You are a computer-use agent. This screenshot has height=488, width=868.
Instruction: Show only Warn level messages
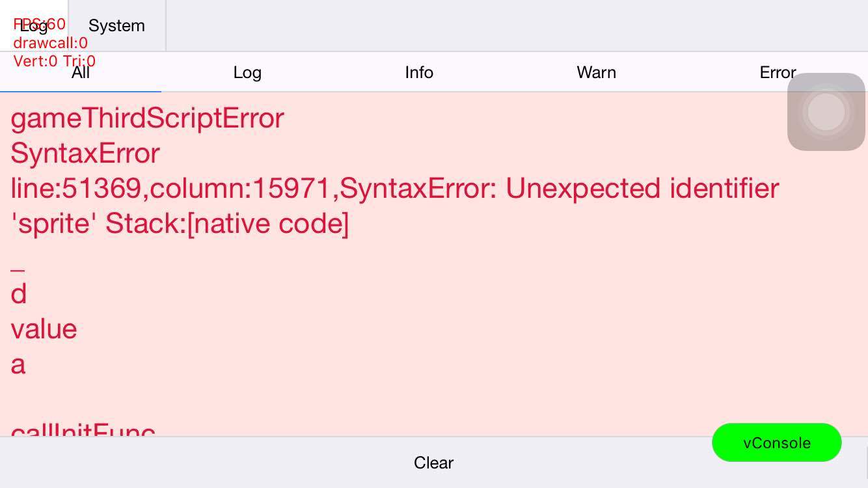point(596,73)
